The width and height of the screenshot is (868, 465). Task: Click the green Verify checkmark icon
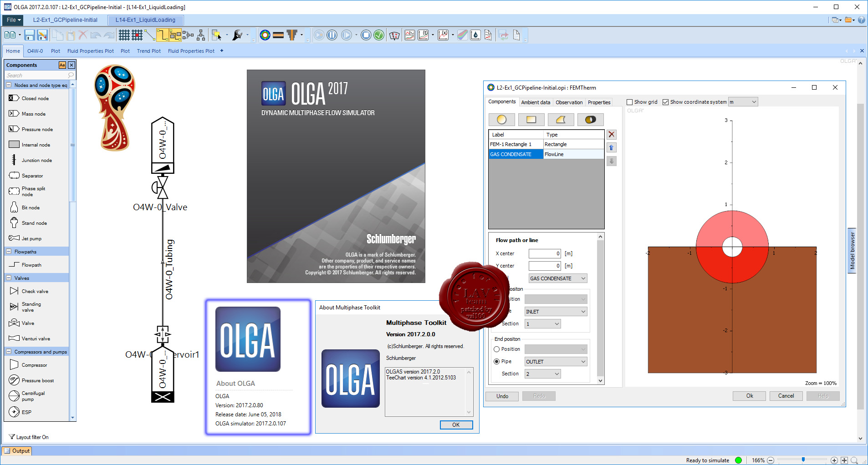click(x=379, y=35)
